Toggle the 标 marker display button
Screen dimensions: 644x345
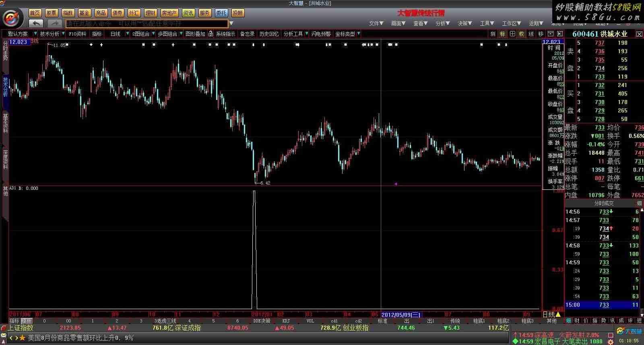click(x=502, y=34)
